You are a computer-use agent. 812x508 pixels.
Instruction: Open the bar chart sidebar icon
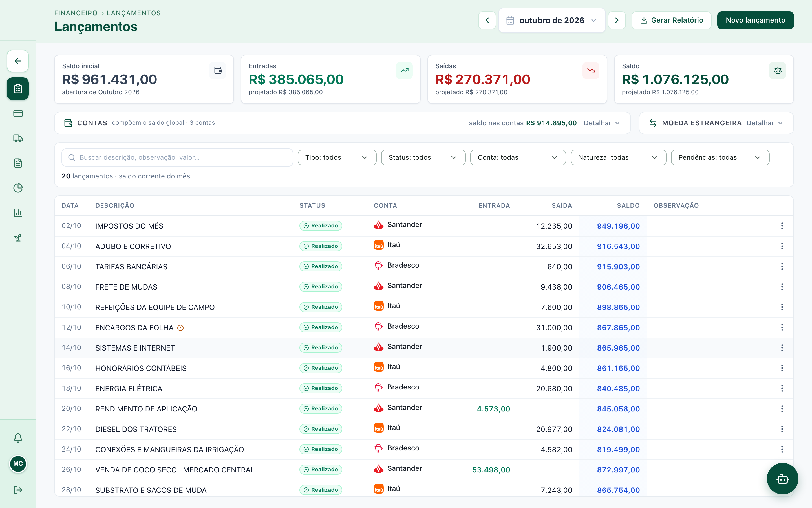pos(18,213)
